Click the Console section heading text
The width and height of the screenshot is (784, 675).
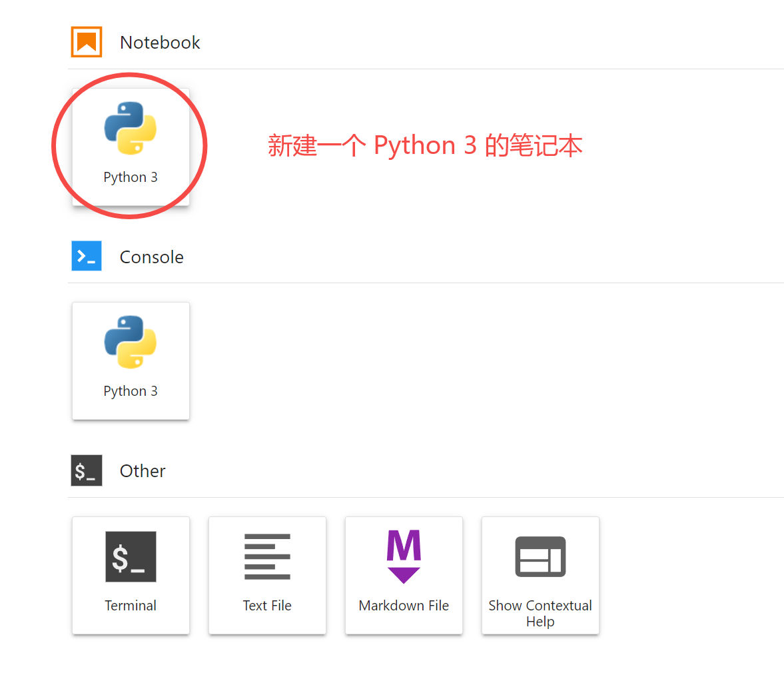(151, 257)
